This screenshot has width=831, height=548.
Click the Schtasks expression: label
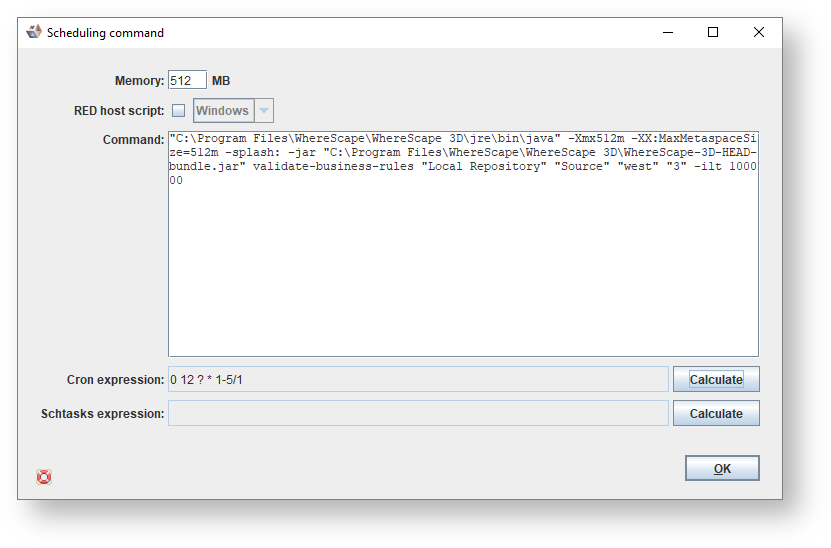click(103, 414)
